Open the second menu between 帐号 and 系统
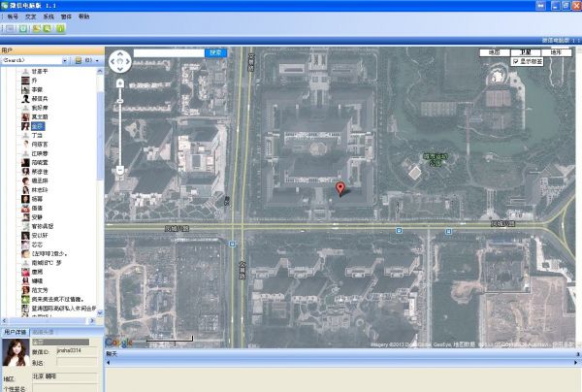Screen dimensions: 582x392 31,16
